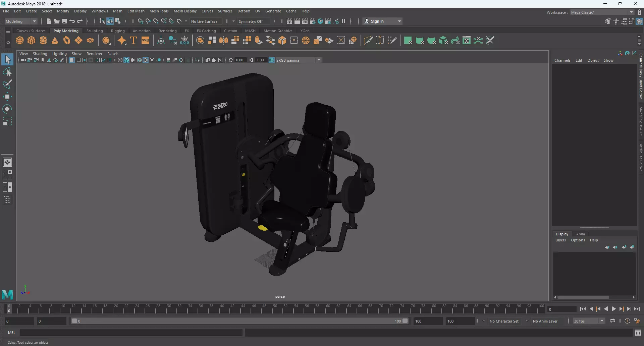Viewport: 644px width, 346px height.
Task: Toggle textured display in viewport
Action: pyautogui.click(x=146, y=60)
